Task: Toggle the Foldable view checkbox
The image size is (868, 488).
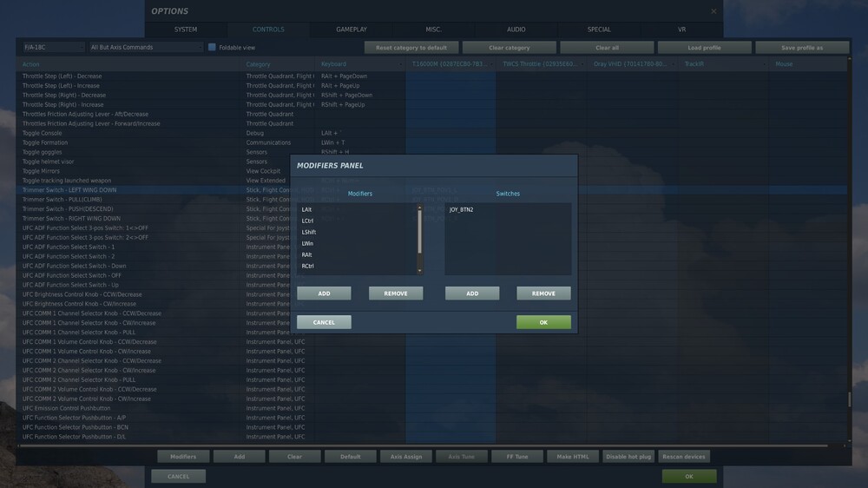Action: [x=212, y=48]
